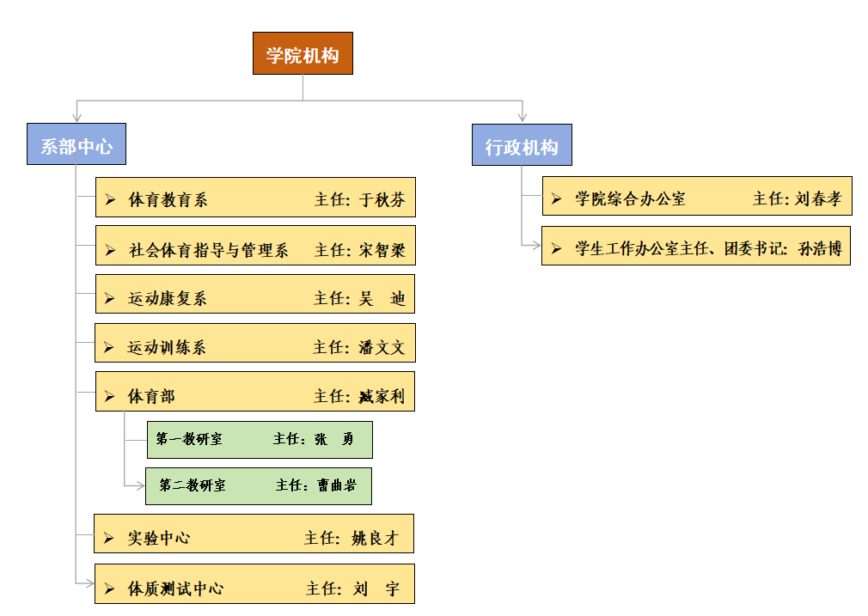This screenshot has height=616, width=868.
Task: Click arrow bullet before 运动训练系
Action: coord(109,348)
